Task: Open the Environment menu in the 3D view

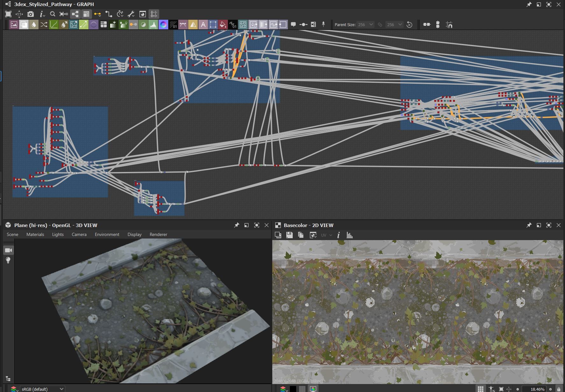Action: coord(107,234)
